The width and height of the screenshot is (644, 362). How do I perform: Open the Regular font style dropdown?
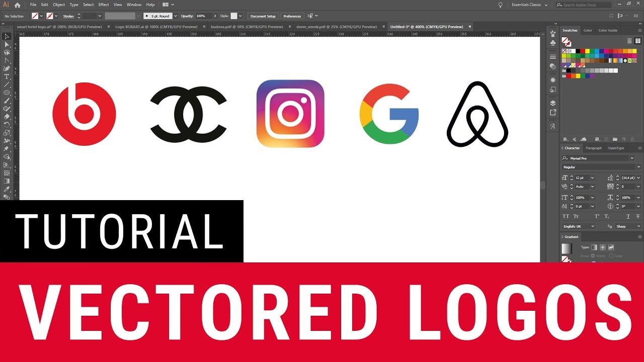[x=638, y=167]
